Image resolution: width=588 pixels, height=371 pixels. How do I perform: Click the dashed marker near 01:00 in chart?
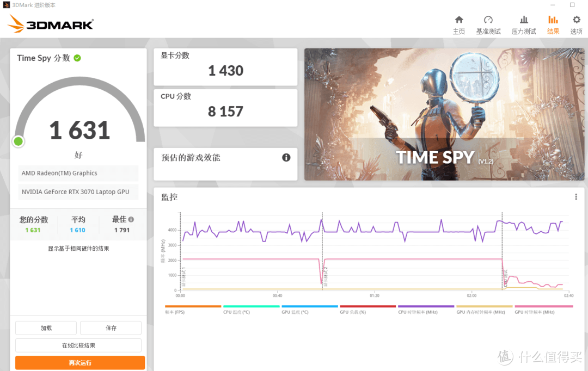point(322,251)
